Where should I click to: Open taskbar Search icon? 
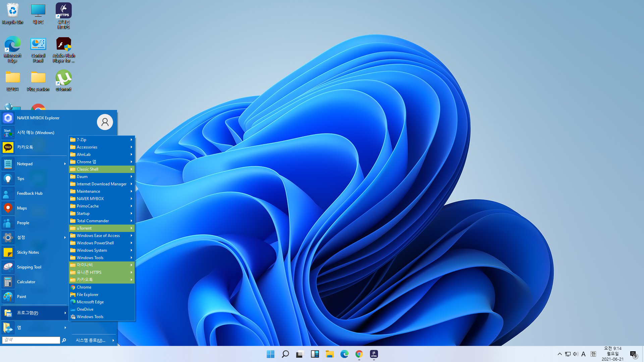click(x=285, y=354)
